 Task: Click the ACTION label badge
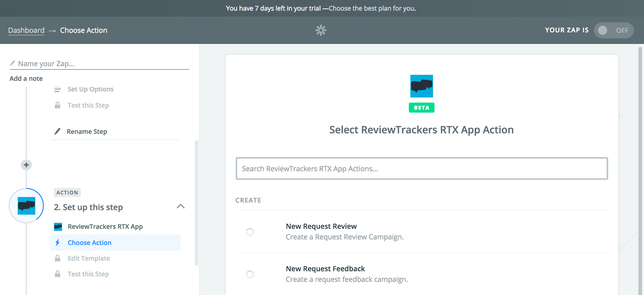(x=67, y=193)
